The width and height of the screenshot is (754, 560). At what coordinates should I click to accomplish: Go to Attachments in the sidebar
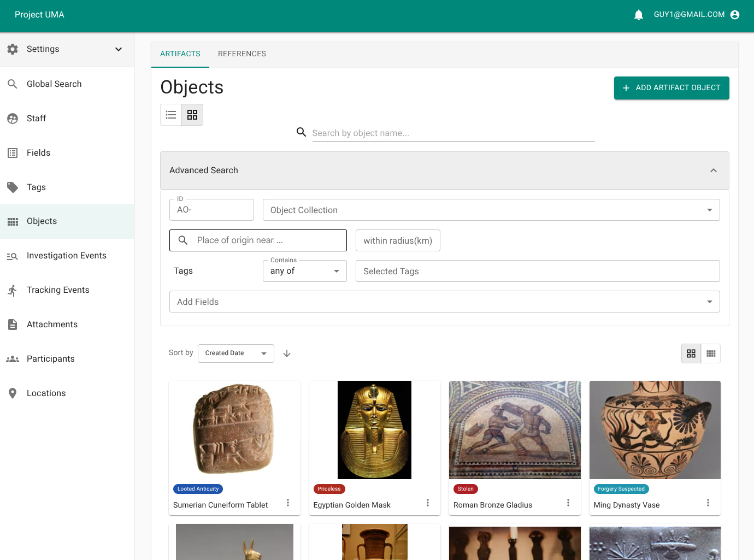point(67,325)
